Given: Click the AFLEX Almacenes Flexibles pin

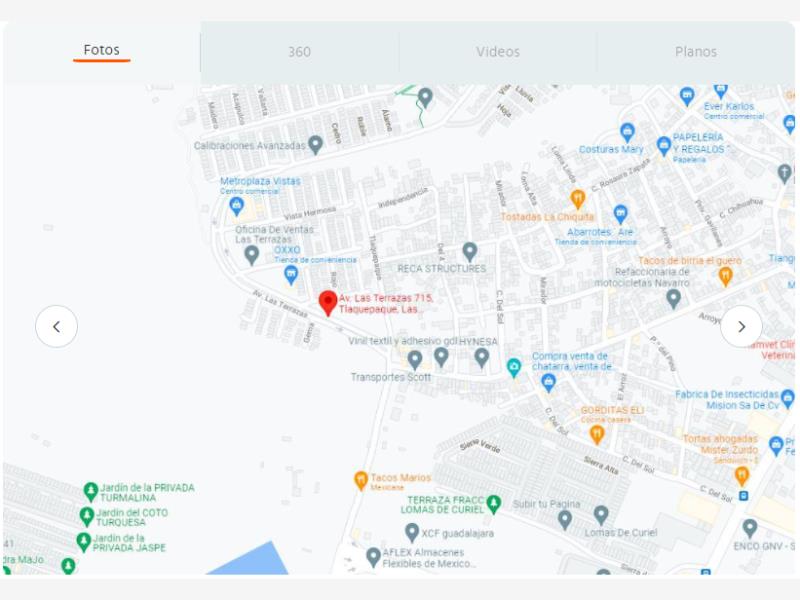Looking at the screenshot, I should tap(373, 558).
